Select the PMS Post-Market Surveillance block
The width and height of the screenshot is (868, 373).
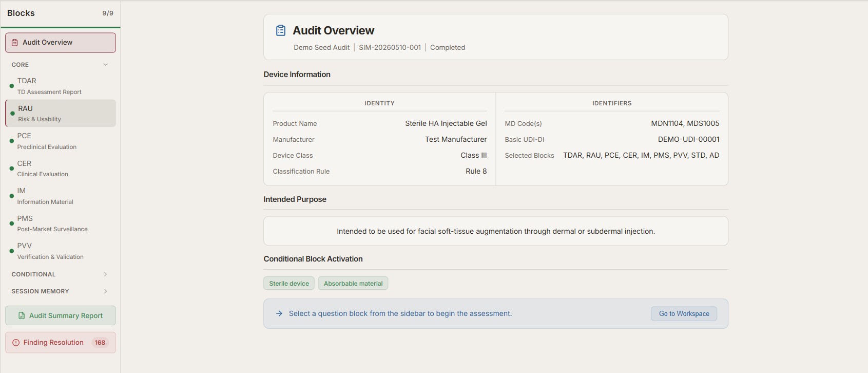pyautogui.click(x=61, y=223)
